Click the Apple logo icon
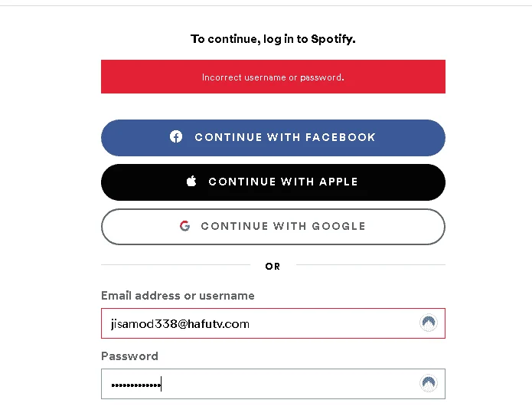The width and height of the screenshot is (532, 413). tap(191, 181)
